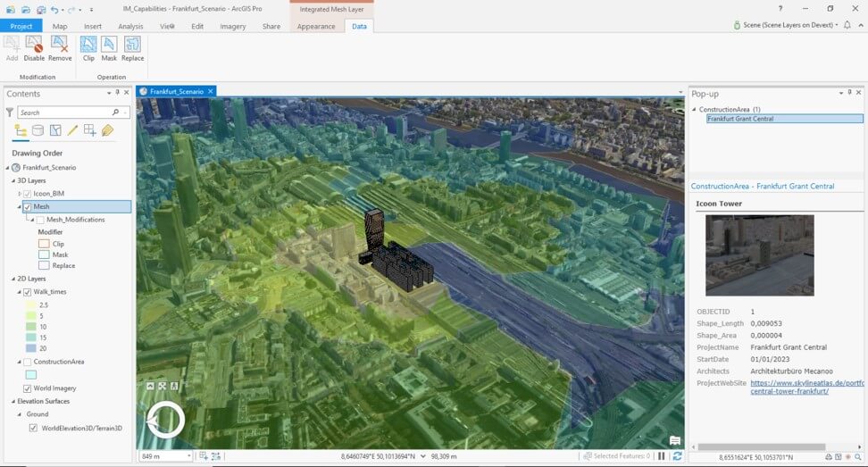Image resolution: width=868 pixels, height=467 pixels.
Task: Switch to the Appearance ribbon tab
Action: pyautogui.click(x=316, y=26)
